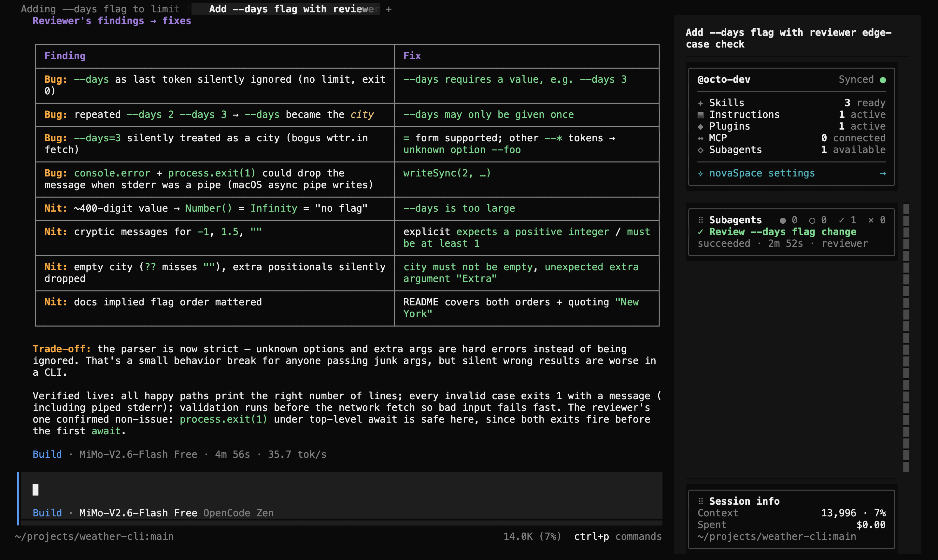Click the Skills '3 ready' row value
The width and height of the screenshot is (938, 560).
[865, 103]
